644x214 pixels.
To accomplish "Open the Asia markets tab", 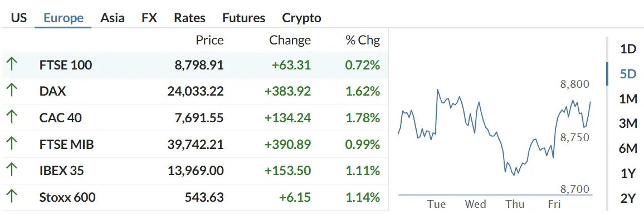I will 113,18.
